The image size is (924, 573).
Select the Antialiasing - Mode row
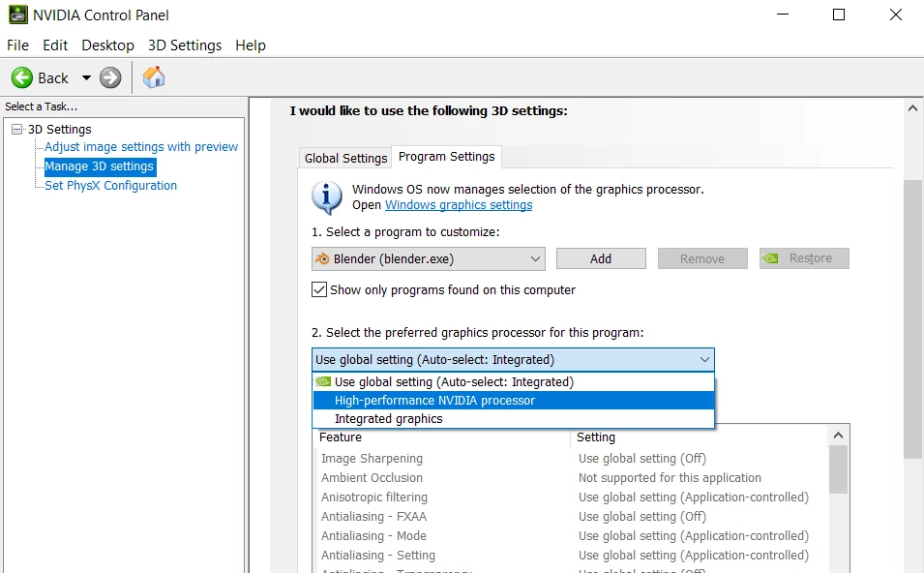[x=571, y=536]
